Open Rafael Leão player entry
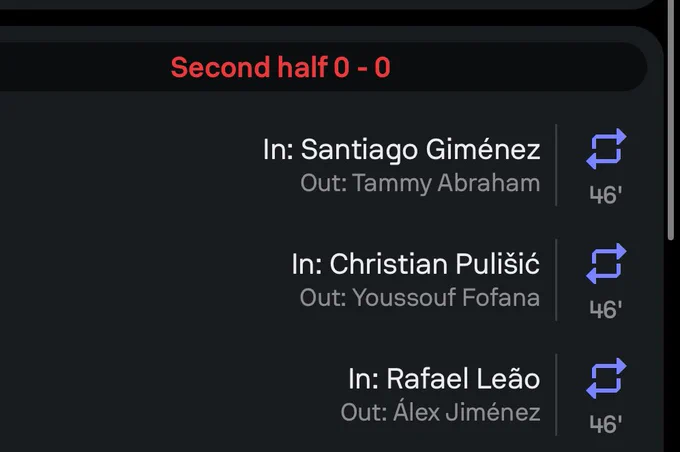Viewport: 680px width, 452px height. click(x=463, y=378)
